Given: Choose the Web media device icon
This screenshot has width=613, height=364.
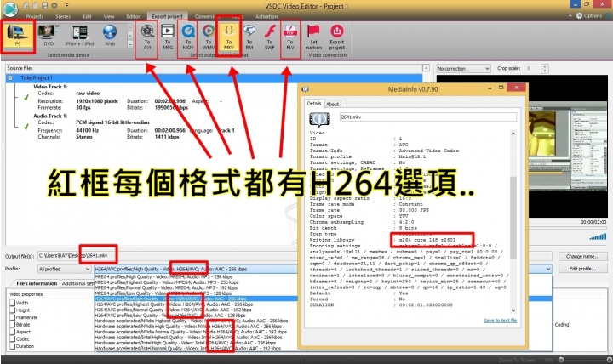Looking at the screenshot, I should coord(110,36).
